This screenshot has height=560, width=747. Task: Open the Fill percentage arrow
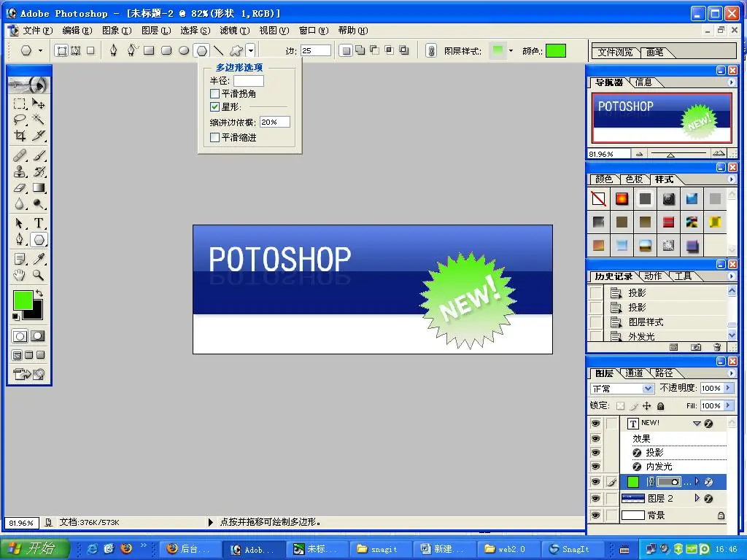728,405
